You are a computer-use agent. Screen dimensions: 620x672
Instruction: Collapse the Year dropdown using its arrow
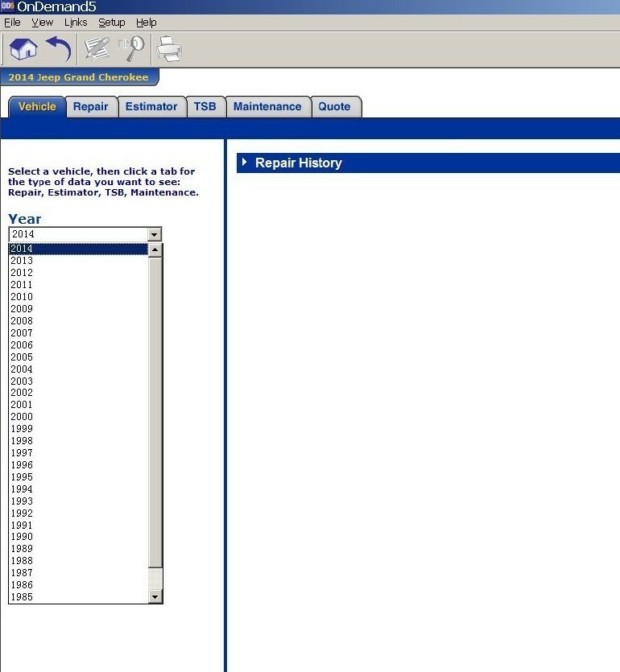coord(155,234)
